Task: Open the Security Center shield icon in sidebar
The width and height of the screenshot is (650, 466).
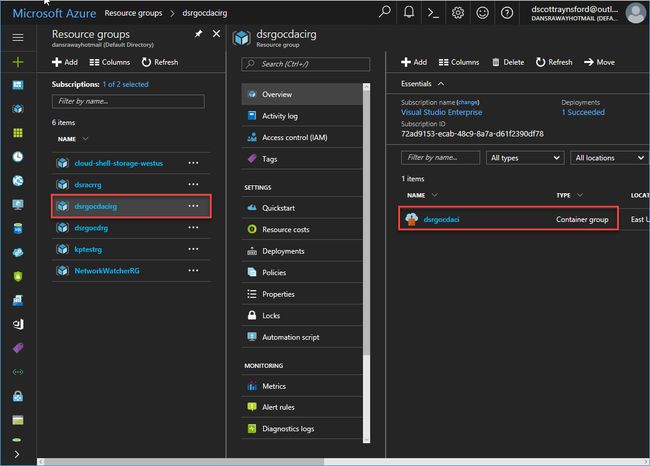Action: (x=18, y=277)
